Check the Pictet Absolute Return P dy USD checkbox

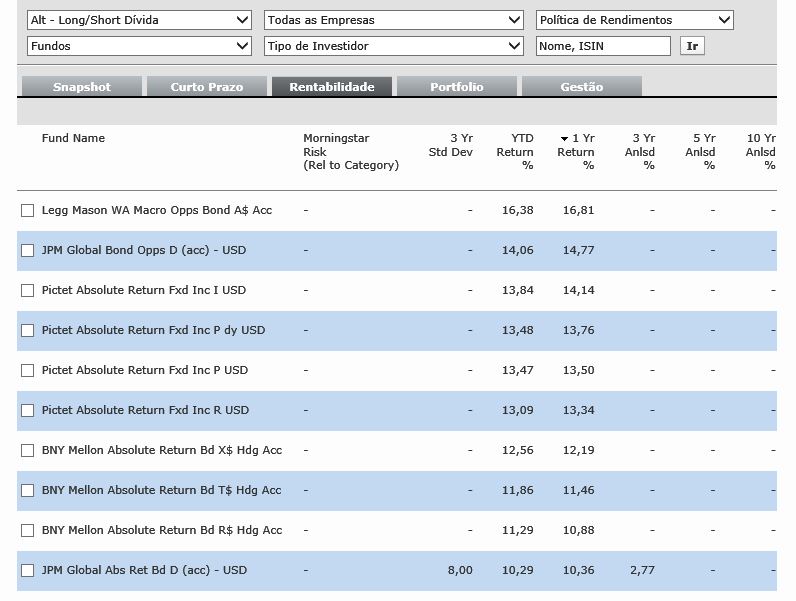pyautogui.click(x=27, y=330)
